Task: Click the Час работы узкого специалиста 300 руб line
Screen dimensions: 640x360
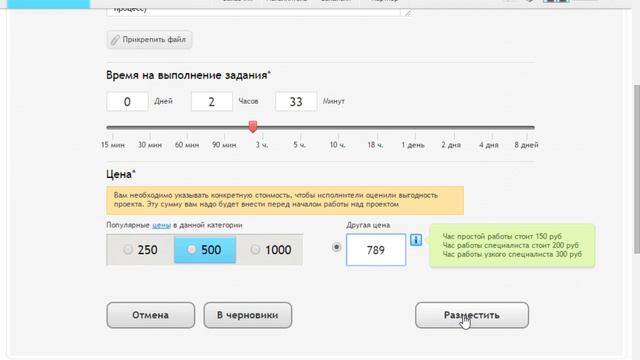Action: coord(512,254)
